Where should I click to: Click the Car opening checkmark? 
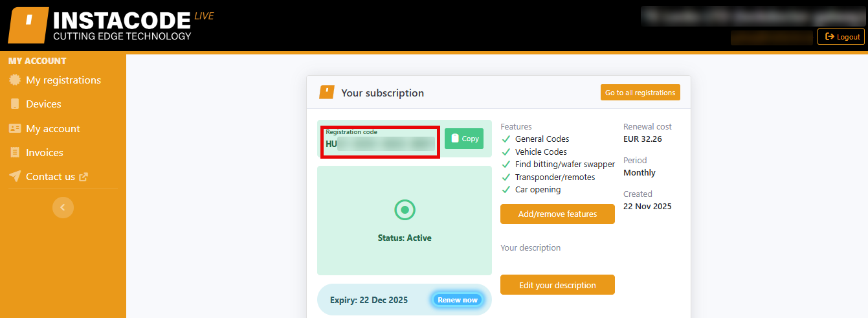click(x=506, y=190)
